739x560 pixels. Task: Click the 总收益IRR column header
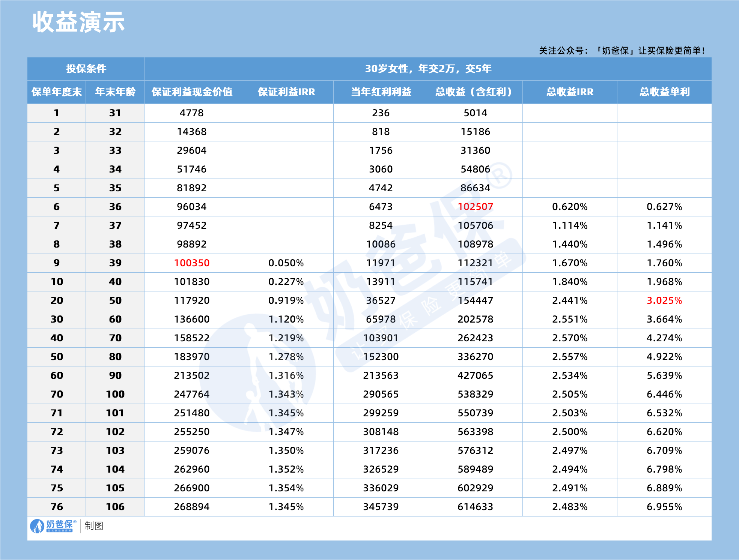(569, 91)
